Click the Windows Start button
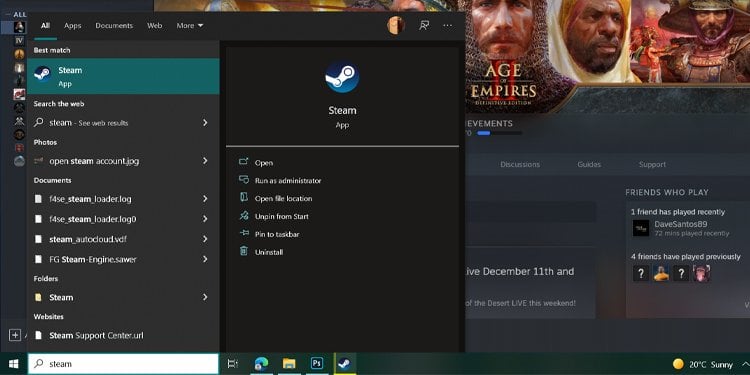Viewport: 750px width, 375px height. click(x=13, y=364)
